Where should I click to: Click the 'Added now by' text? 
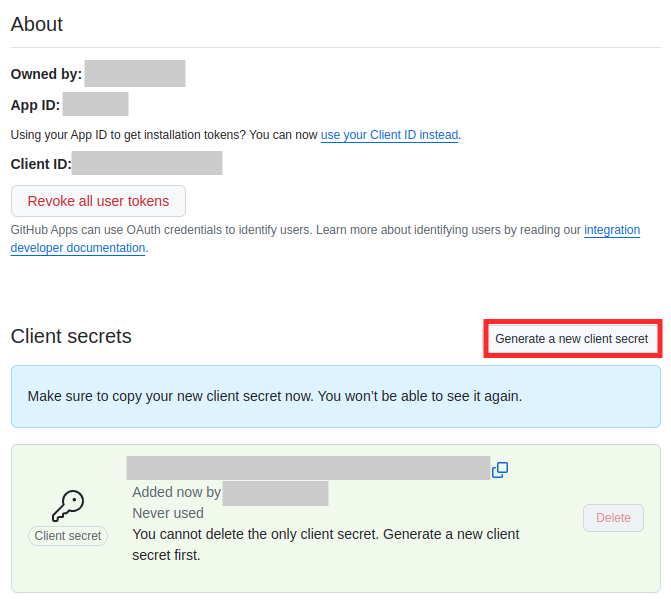click(176, 492)
